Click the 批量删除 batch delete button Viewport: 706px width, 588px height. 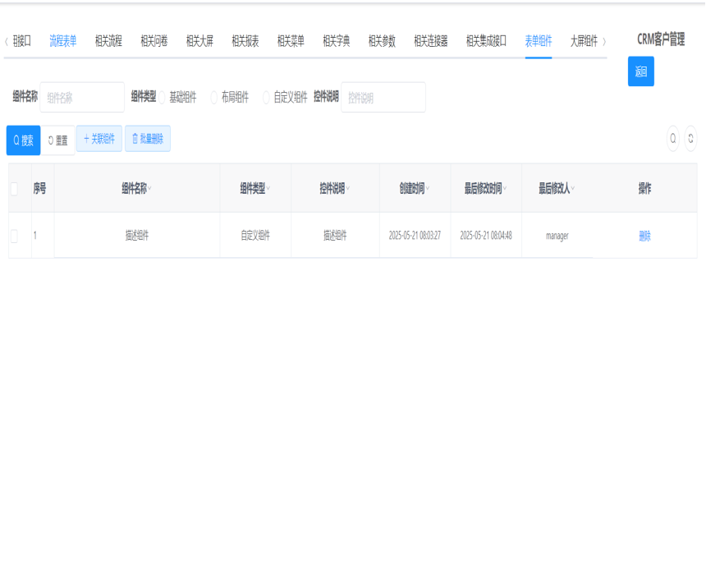(148, 139)
